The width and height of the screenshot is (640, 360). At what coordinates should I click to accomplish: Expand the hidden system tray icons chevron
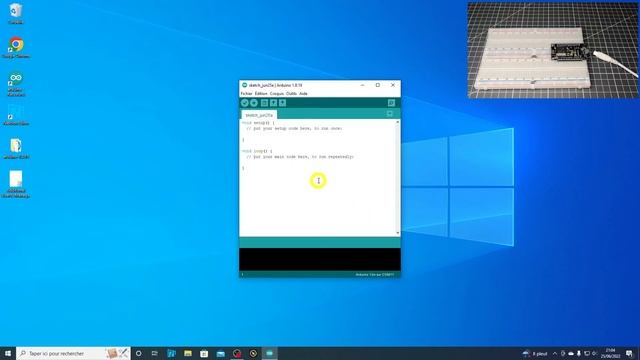coord(555,353)
